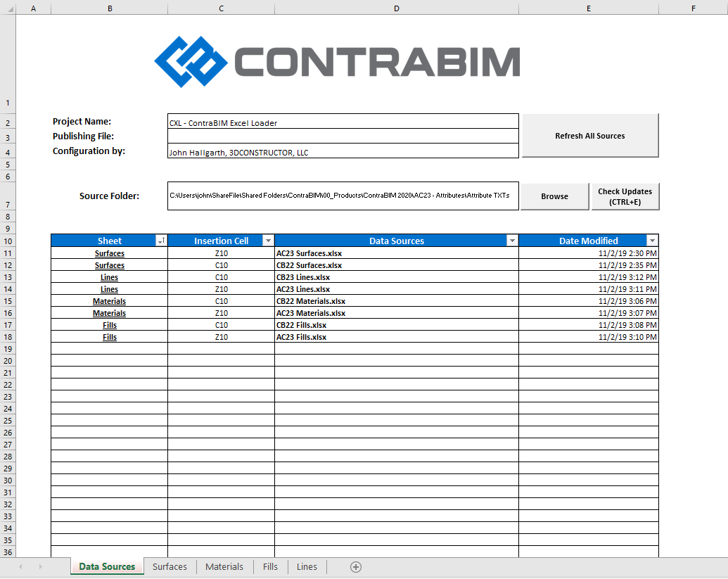
Task: Select date cell 11/2/19 3:07 PM
Action: [x=589, y=313]
